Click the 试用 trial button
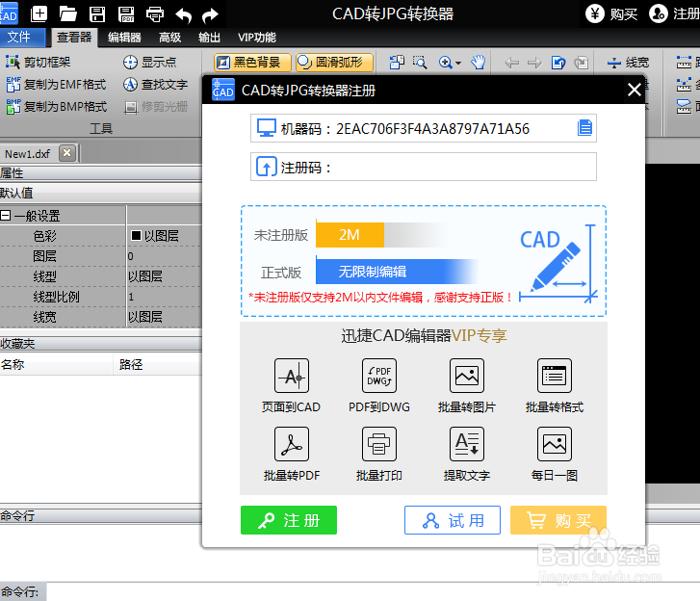Viewport: 700px width, 601px height. (x=453, y=520)
